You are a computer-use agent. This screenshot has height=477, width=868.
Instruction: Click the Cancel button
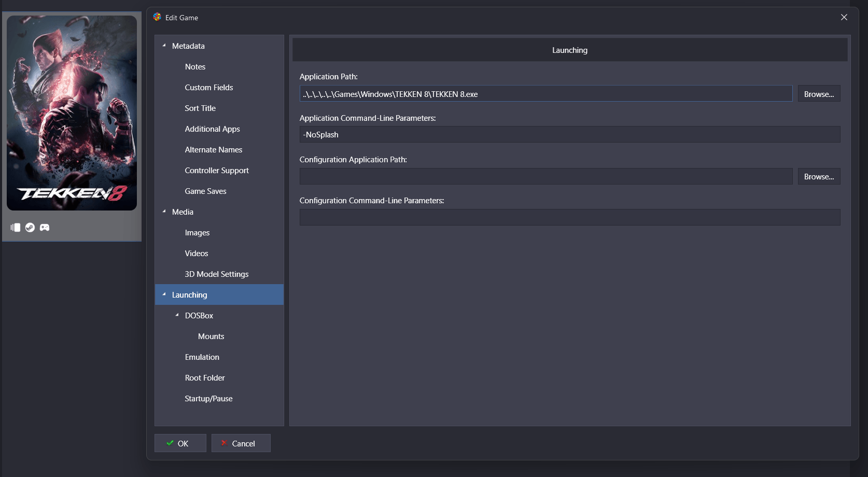point(241,443)
